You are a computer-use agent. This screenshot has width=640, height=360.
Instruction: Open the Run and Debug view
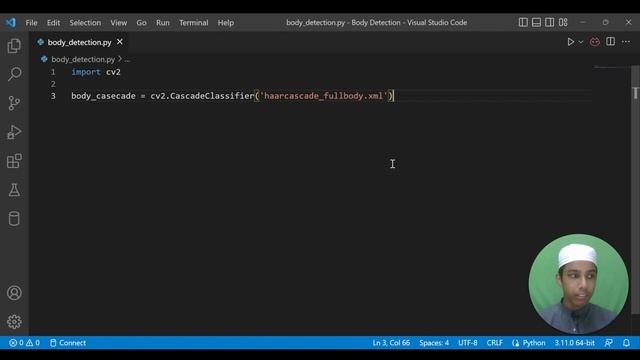click(14, 132)
